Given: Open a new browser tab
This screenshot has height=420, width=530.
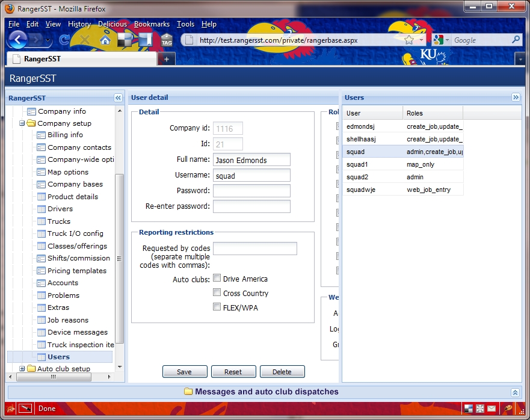Looking at the screenshot, I should point(167,59).
